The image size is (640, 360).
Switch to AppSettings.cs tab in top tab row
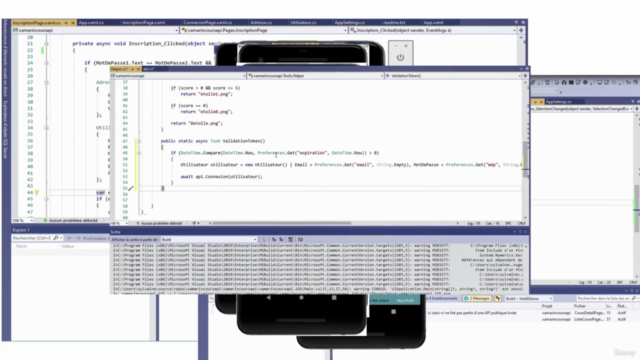click(349, 22)
